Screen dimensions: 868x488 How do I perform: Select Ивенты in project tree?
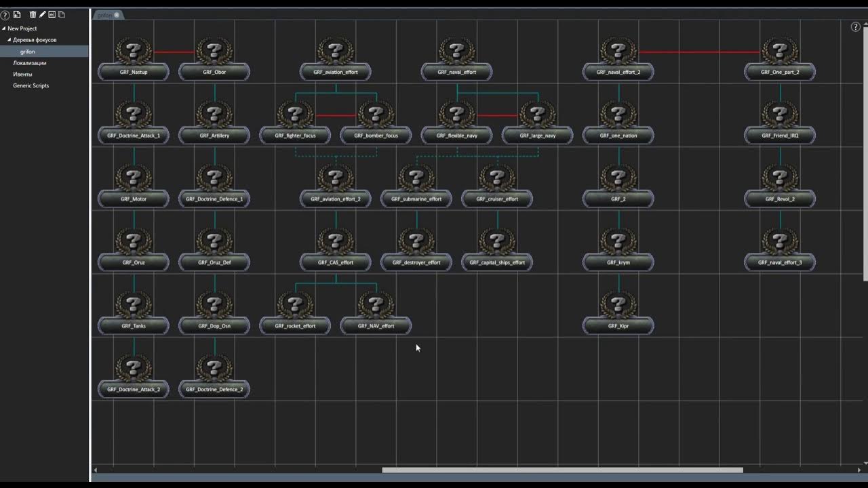[22, 74]
